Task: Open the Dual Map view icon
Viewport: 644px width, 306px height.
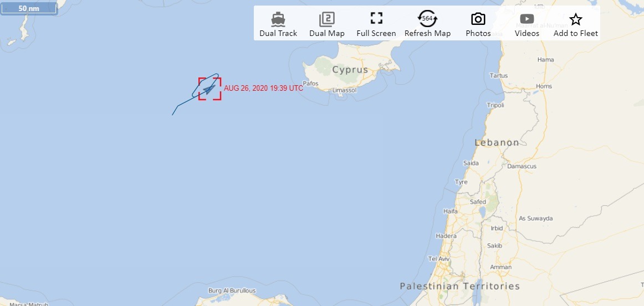Action: tap(327, 19)
